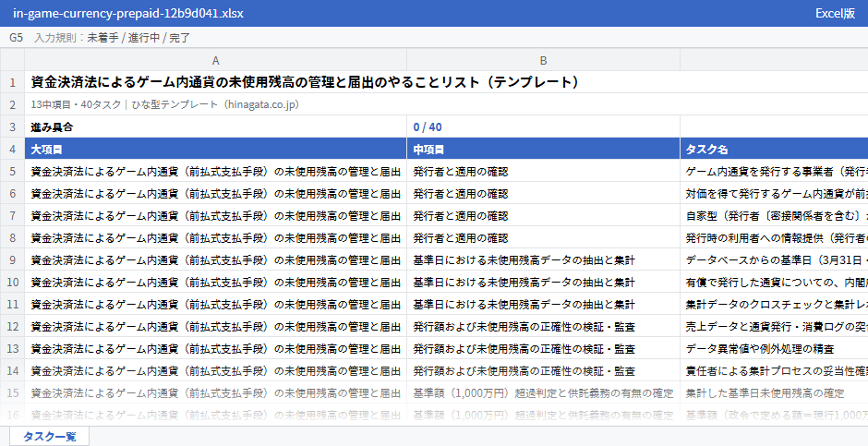Click the formula bar text 入力規則：未着手 / 進行中 / 完了
Screen dimensions: 868x446
[x=113, y=38]
